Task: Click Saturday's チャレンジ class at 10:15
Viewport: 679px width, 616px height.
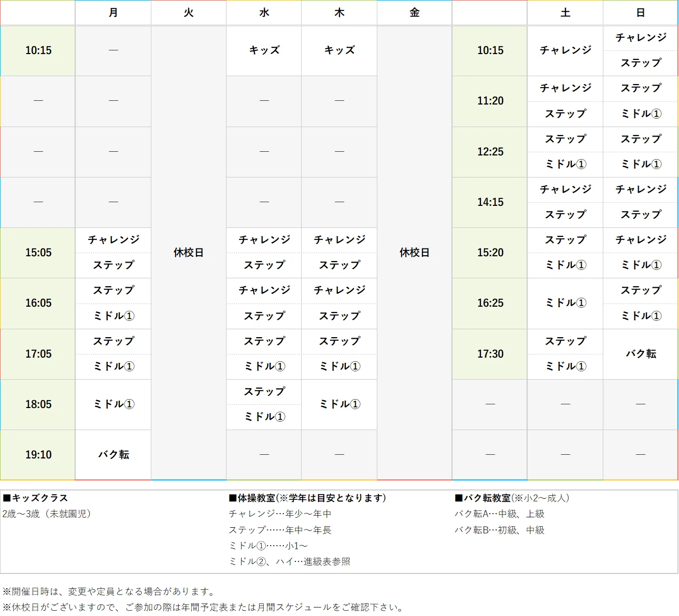Action: (565, 50)
